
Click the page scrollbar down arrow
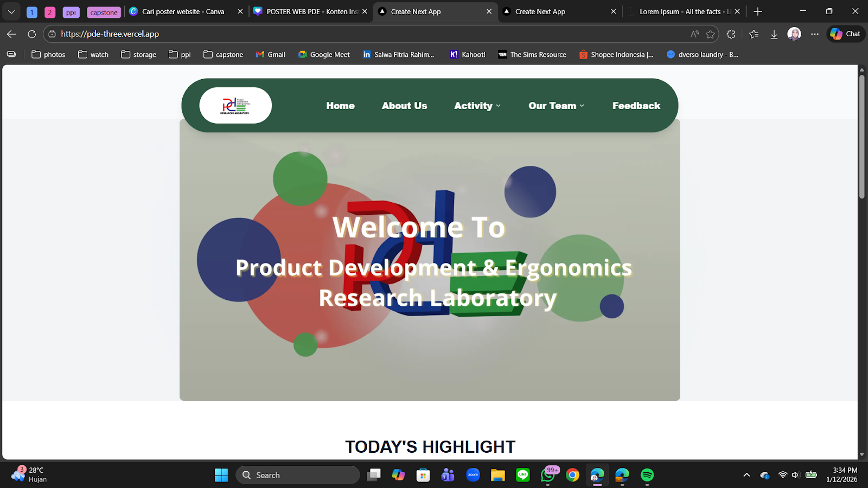[861, 454]
